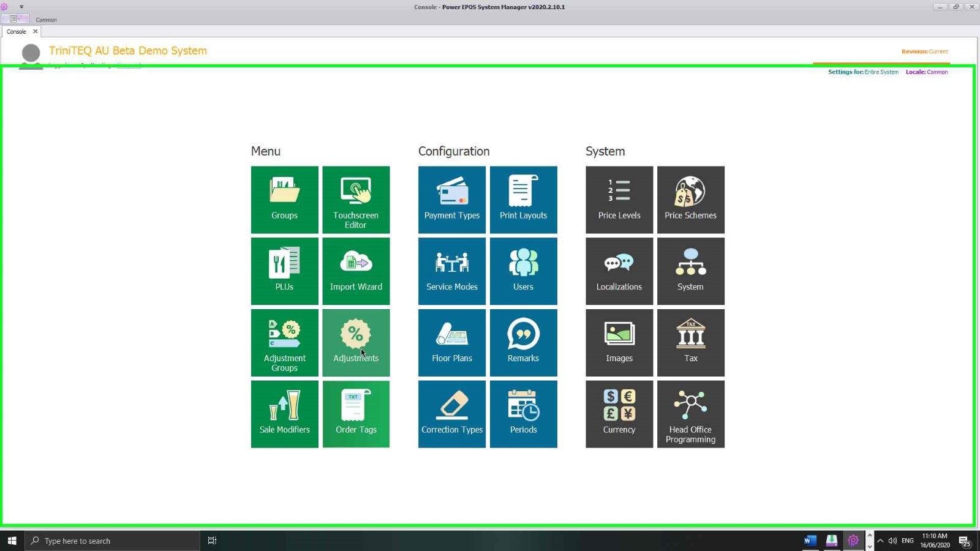
Task: Open Task View in the taskbar
Action: click(x=212, y=541)
